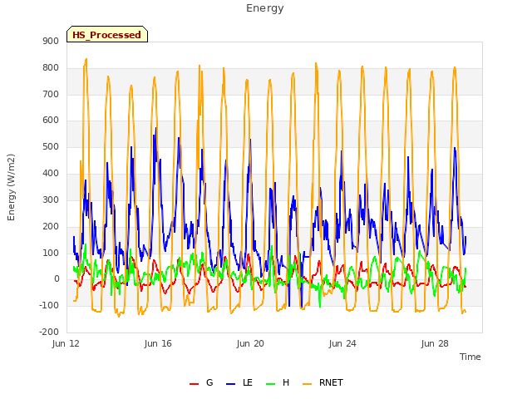
Task: Click the Jun 20 x-axis tick label
Action: tap(250, 343)
